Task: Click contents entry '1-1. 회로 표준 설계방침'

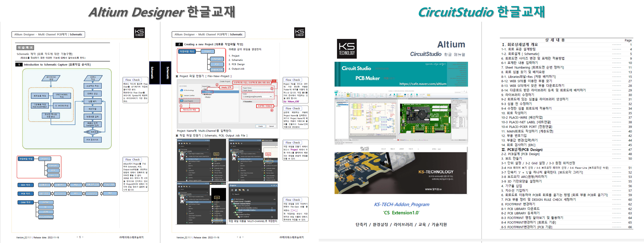Action: [x=519, y=49]
